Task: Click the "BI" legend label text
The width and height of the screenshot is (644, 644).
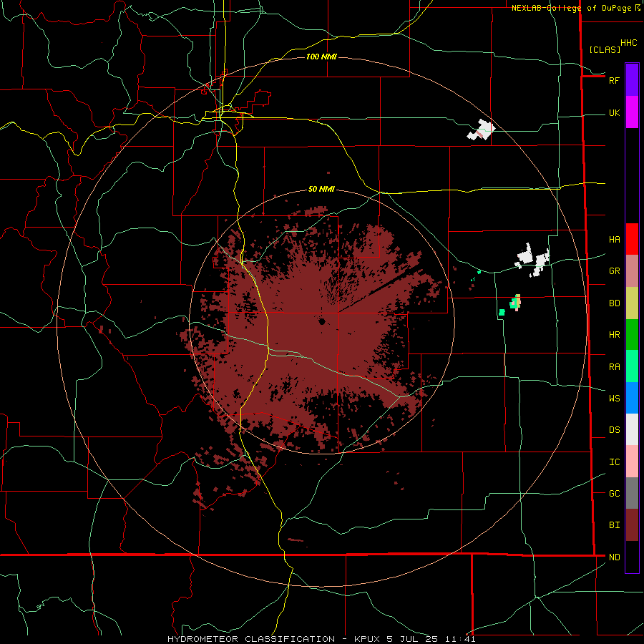Action: coord(614,525)
